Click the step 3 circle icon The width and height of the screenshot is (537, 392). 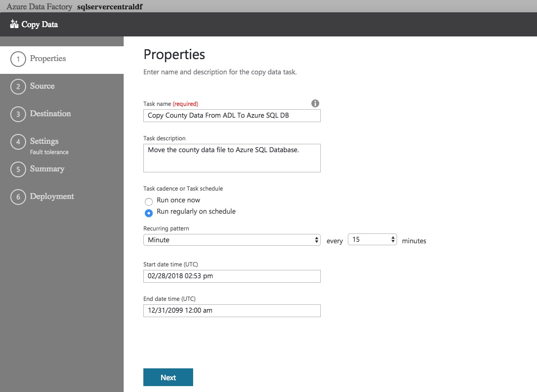coord(18,114)
